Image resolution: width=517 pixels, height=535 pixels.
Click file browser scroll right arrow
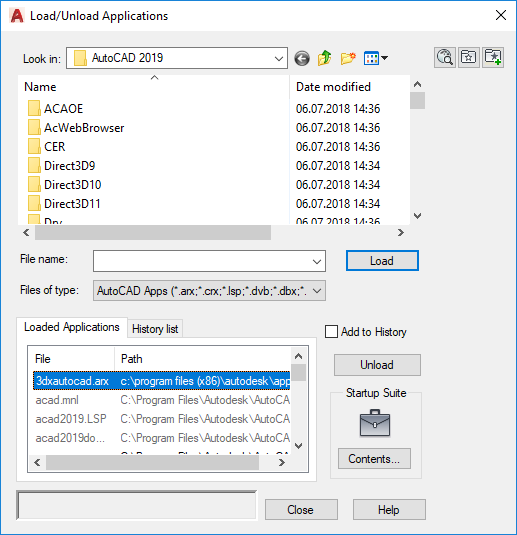(x=401, y=233)
